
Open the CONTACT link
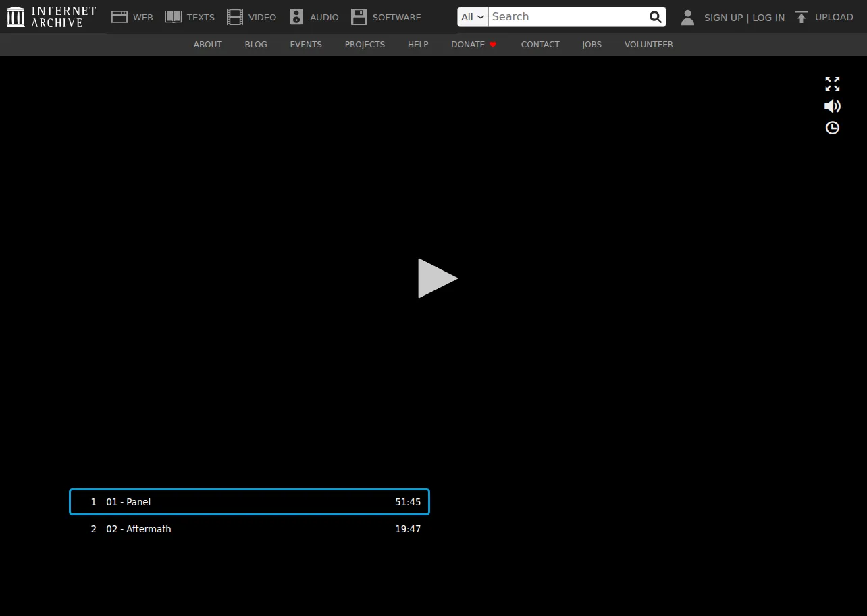540,45
